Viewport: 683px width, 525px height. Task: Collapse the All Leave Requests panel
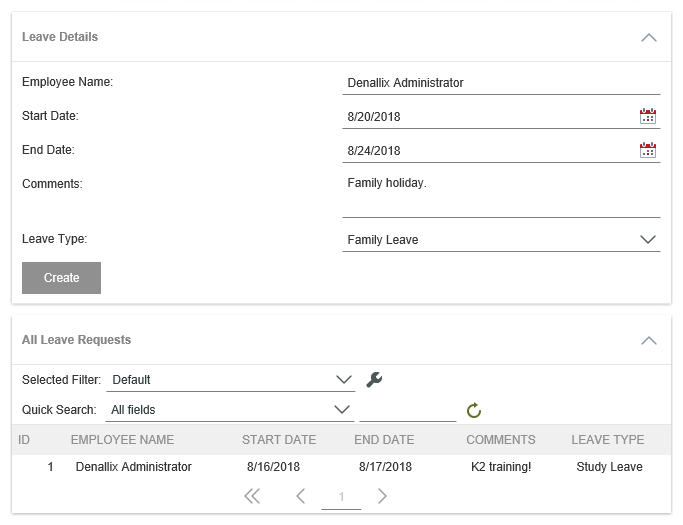click(648, 341)
